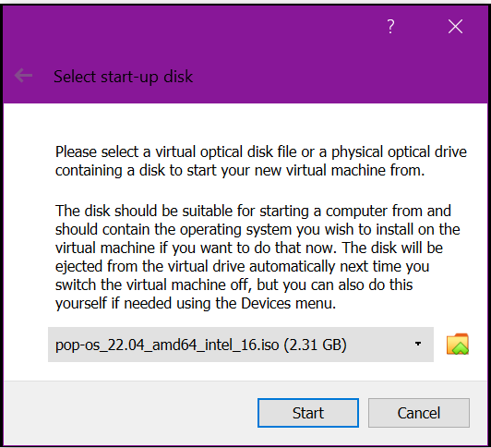The width and height of the screenshot is (491, 448).
Task: Click 'containing a disk to start' text line
Action: tap(240, 171)
